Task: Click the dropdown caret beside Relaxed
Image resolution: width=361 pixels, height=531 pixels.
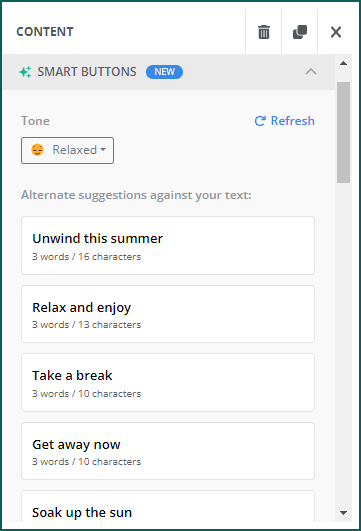Action: 103,150
